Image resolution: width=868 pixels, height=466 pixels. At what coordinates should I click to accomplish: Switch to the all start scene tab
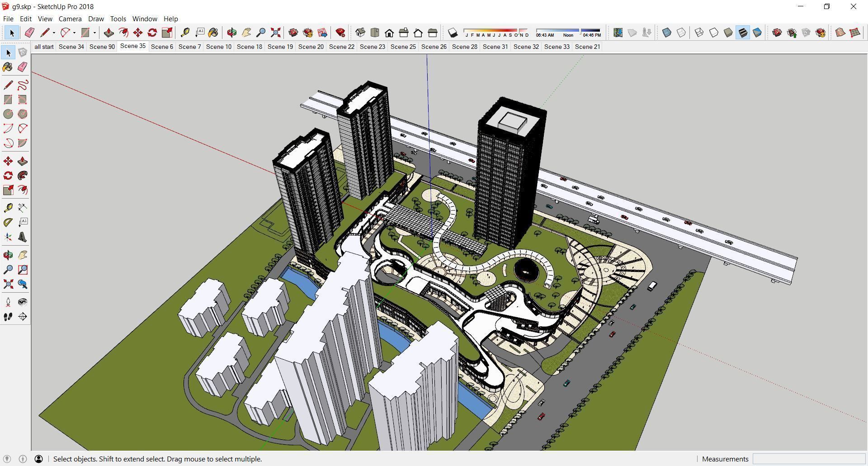(x=44, y=47)
